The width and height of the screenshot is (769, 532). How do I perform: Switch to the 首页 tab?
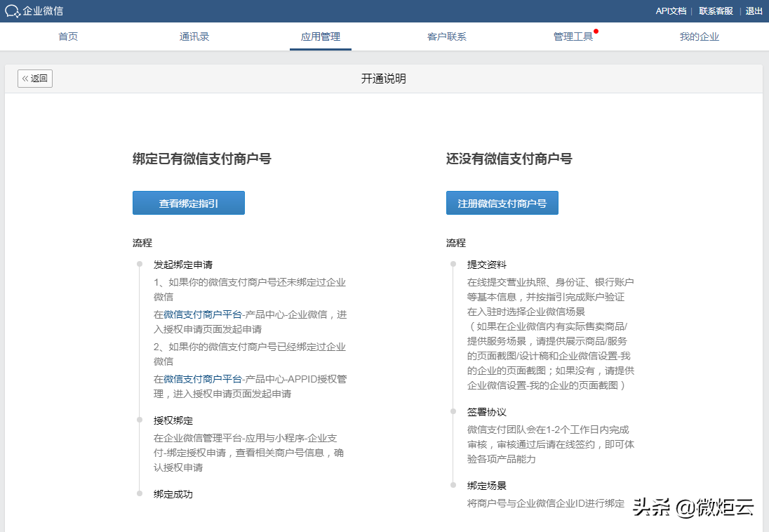pos(67,36)
